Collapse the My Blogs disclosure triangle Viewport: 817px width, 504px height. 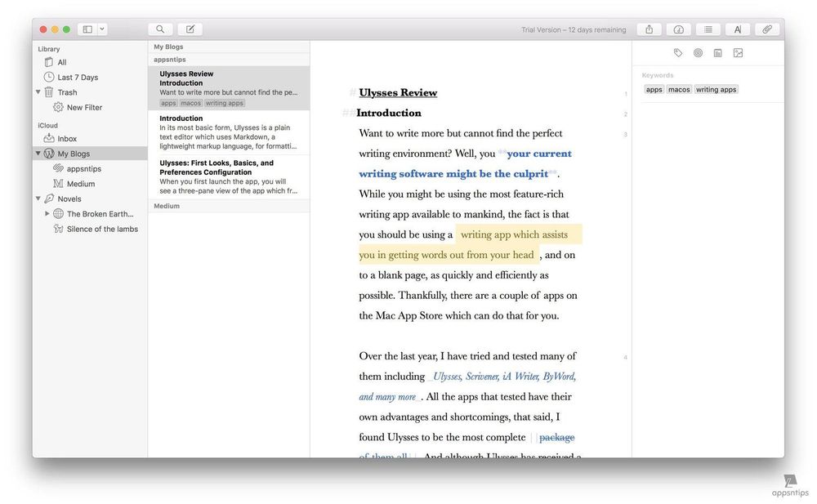click(38, 153)
